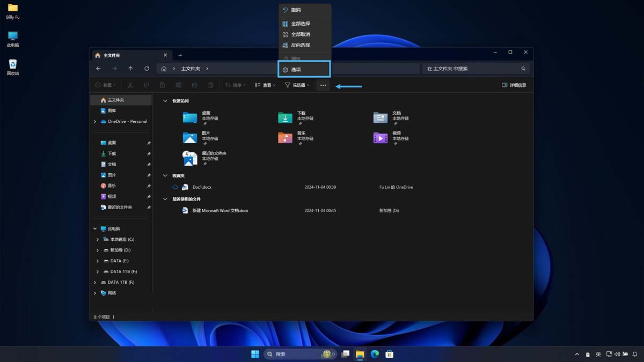
Task: Open the 详细信息 details pane
Action: coord(514,85)
